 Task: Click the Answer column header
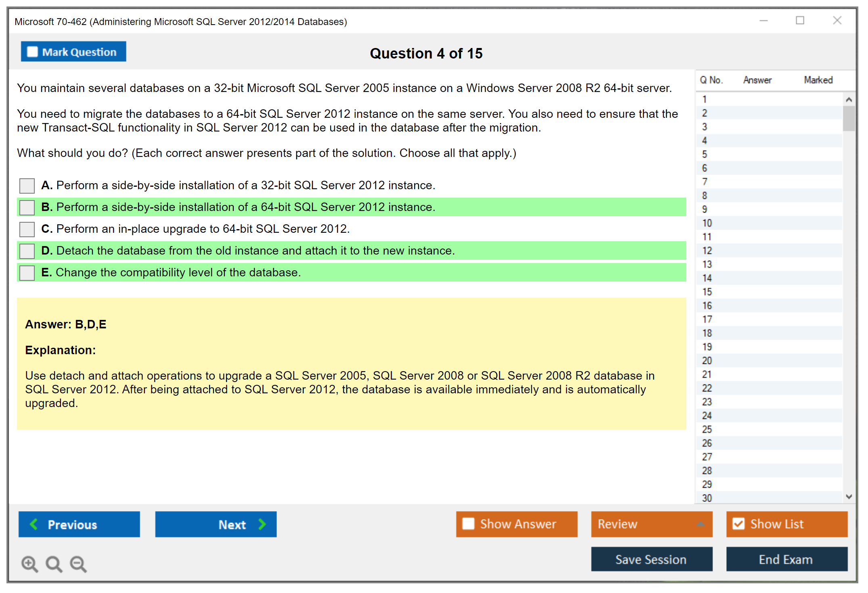(757, 80)
